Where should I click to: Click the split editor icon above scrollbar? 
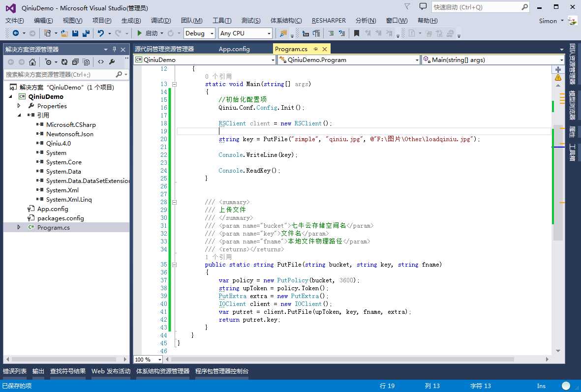(x=558, y=69)
